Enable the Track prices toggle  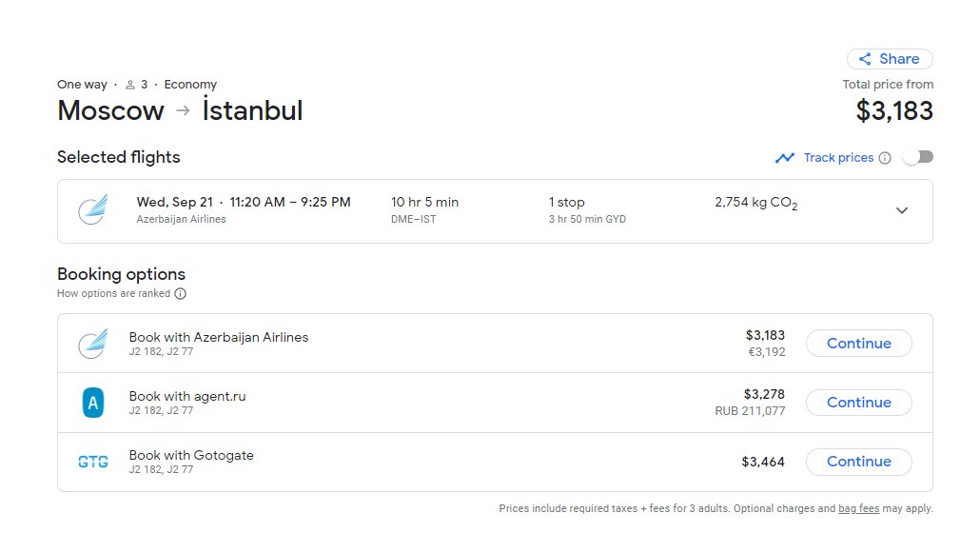[918, 157]
